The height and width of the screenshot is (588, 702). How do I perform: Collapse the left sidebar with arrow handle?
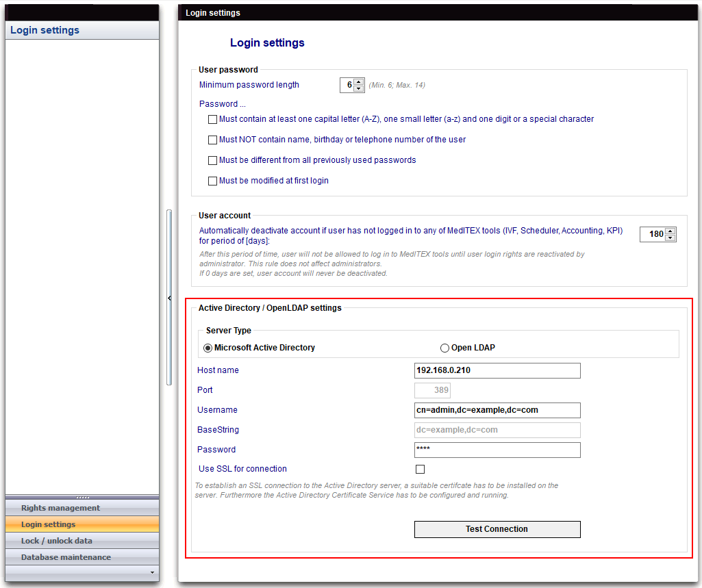pos(169,298)
